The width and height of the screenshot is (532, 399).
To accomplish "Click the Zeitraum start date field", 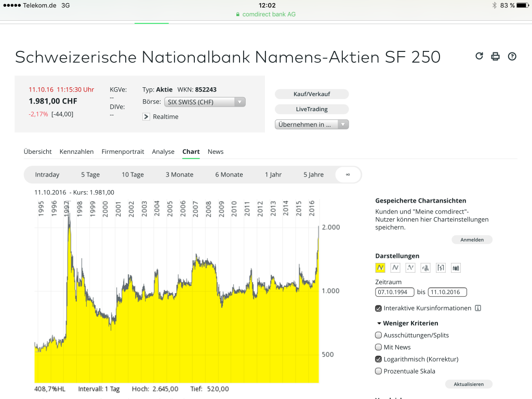I will coord(395,292).
